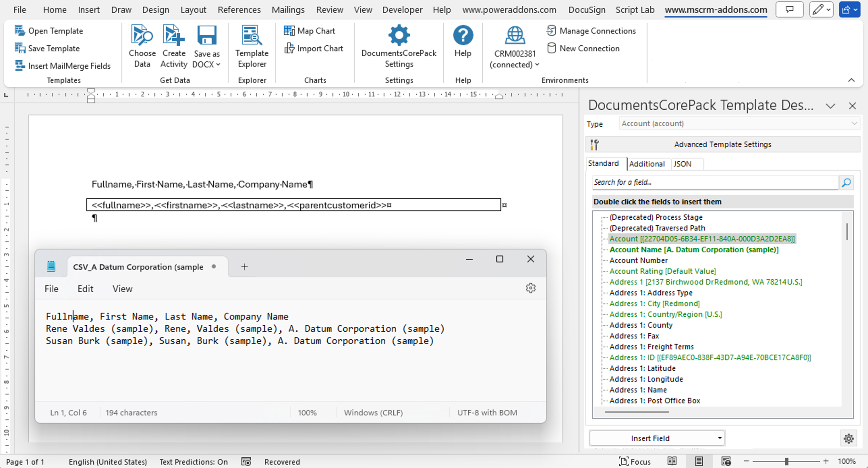Screen dimensions: 868x468
Task: Toggle Advanced Template Settings
Action: tap(722, 144)
